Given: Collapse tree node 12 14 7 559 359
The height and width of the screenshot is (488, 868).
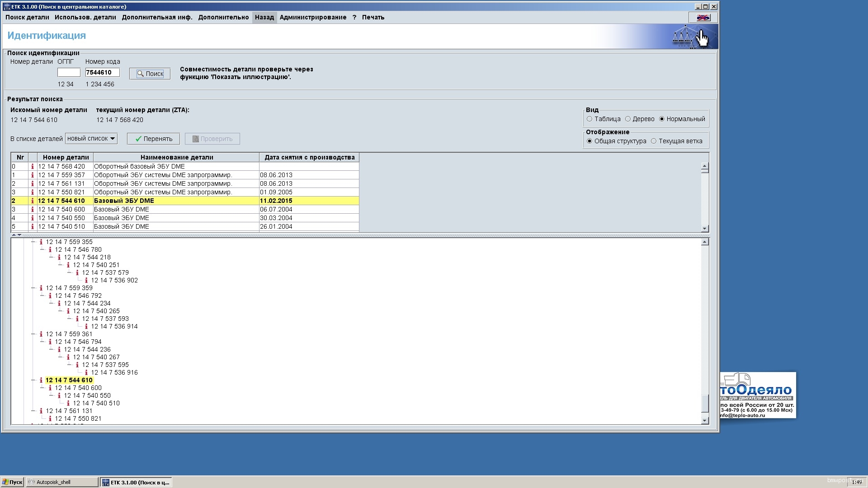Looking at the screenshot, I should pyautogui.click(x=33, y=288).
